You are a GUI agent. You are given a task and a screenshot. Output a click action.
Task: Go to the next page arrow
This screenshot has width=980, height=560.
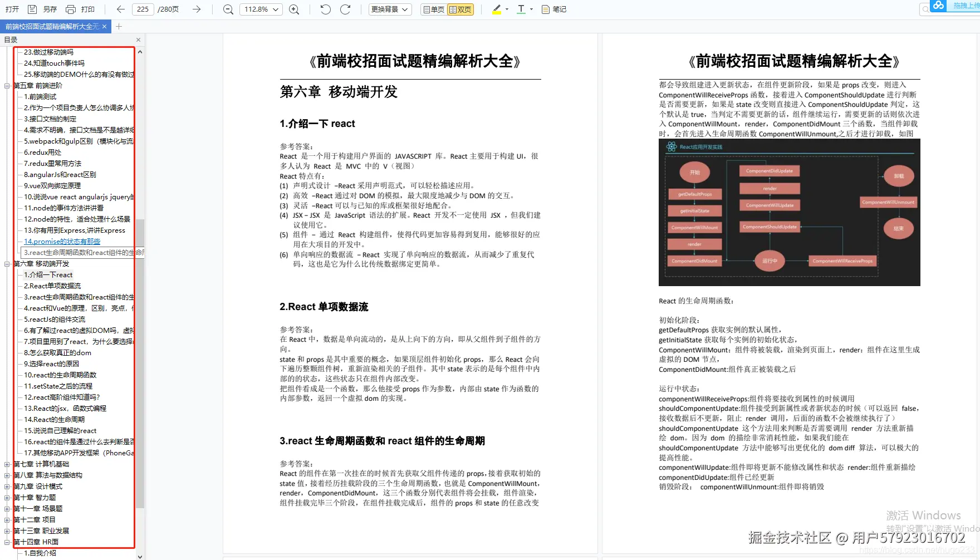coord(197,9)
